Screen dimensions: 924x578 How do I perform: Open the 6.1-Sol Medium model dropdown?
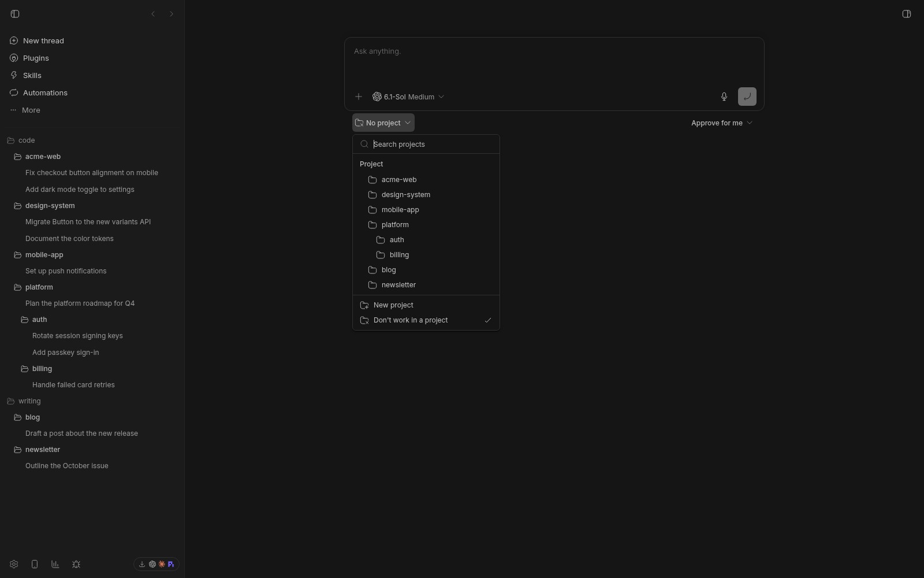tap(408, 97)
